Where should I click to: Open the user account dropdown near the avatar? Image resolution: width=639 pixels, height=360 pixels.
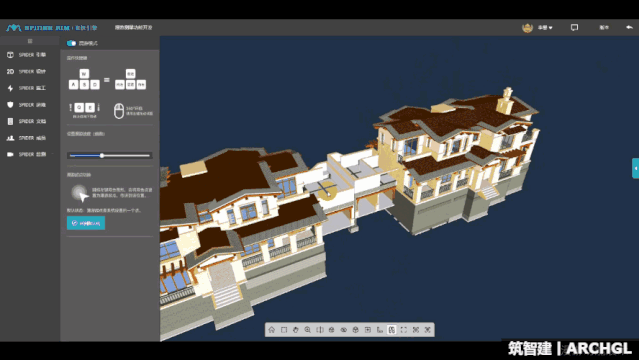[545, 28]
